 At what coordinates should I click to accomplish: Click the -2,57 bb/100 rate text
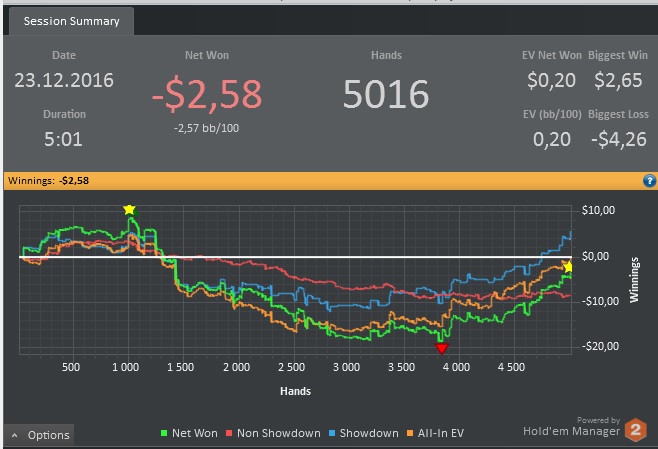pos(206,128)
